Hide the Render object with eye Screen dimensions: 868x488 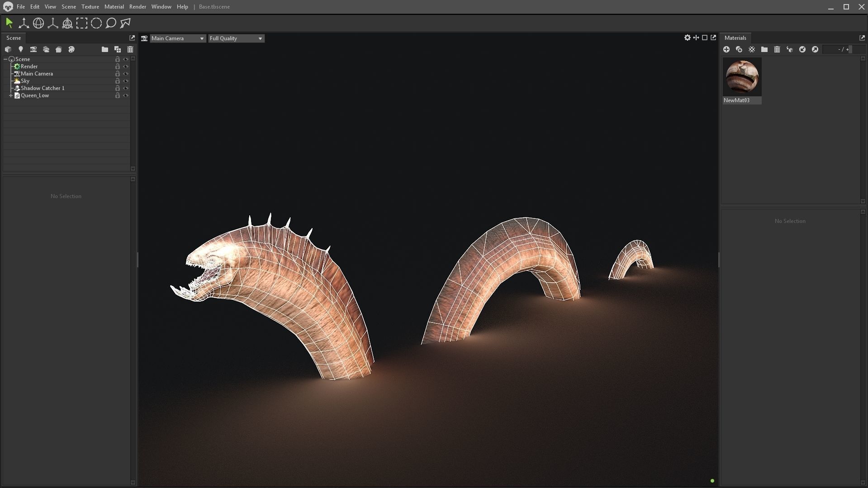(126, 66)
